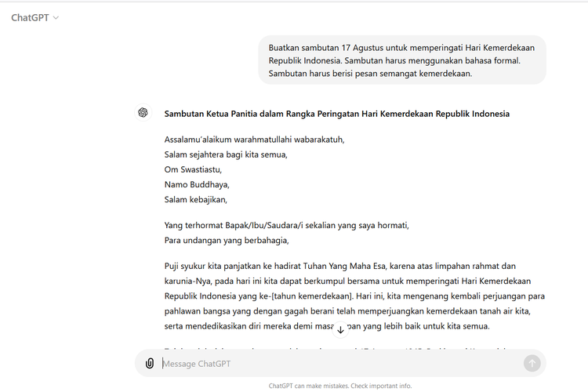Click the Salam kebajikan greeting line
This screenshot has height=392, width=588.
(195, 199)
